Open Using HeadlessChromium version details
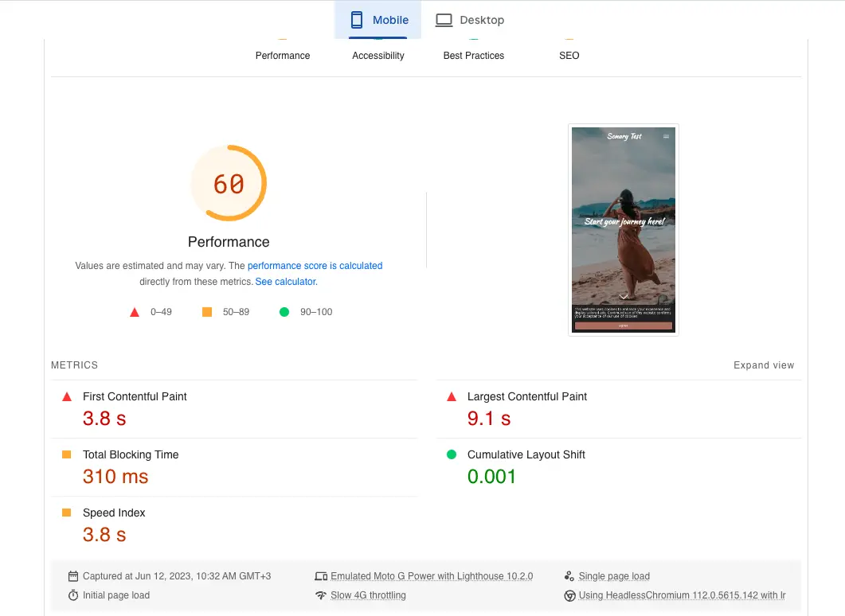This screenshot has height=616, width=845. click(683, 595)
